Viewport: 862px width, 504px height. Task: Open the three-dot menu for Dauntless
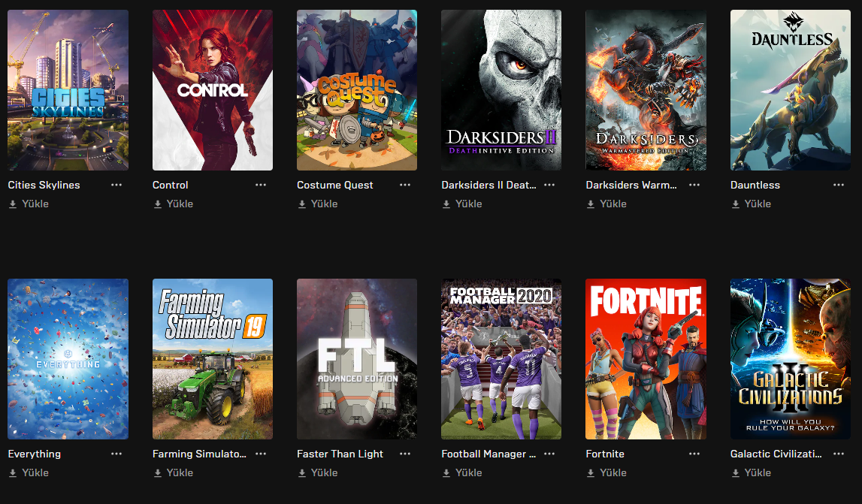(839, 185)
